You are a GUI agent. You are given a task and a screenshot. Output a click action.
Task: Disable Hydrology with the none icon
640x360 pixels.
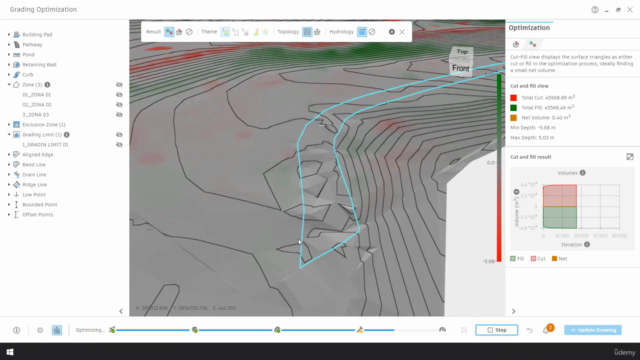372,32
